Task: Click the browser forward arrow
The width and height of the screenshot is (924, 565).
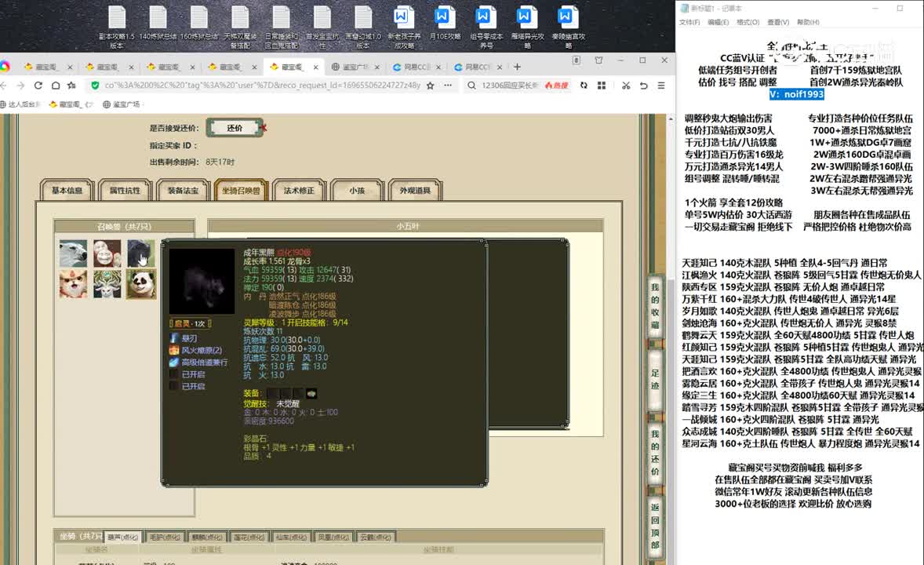Action: coord(20,86)
